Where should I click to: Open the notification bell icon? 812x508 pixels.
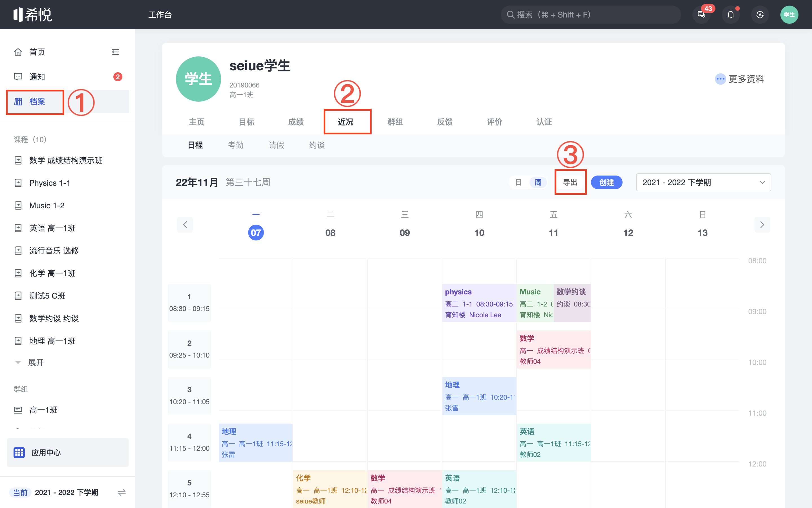coord(731,15)
